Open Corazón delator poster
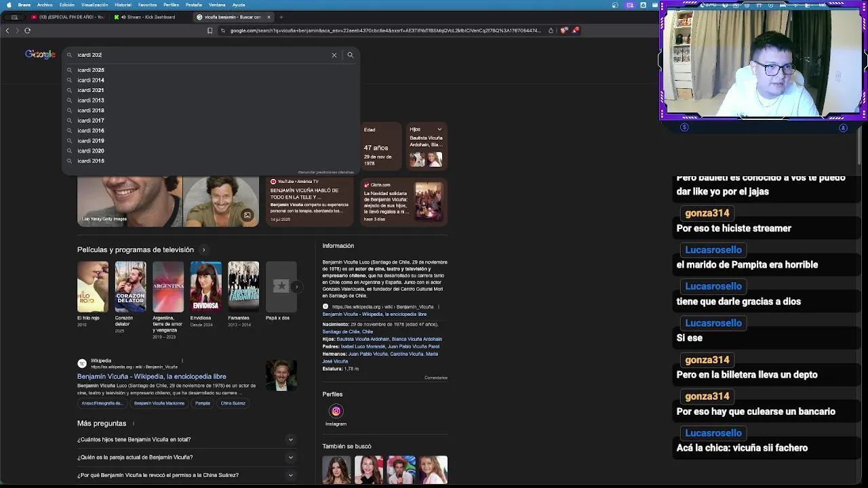Image resolution: width=868 pixels, height=488 pixels. coord(130,287)
